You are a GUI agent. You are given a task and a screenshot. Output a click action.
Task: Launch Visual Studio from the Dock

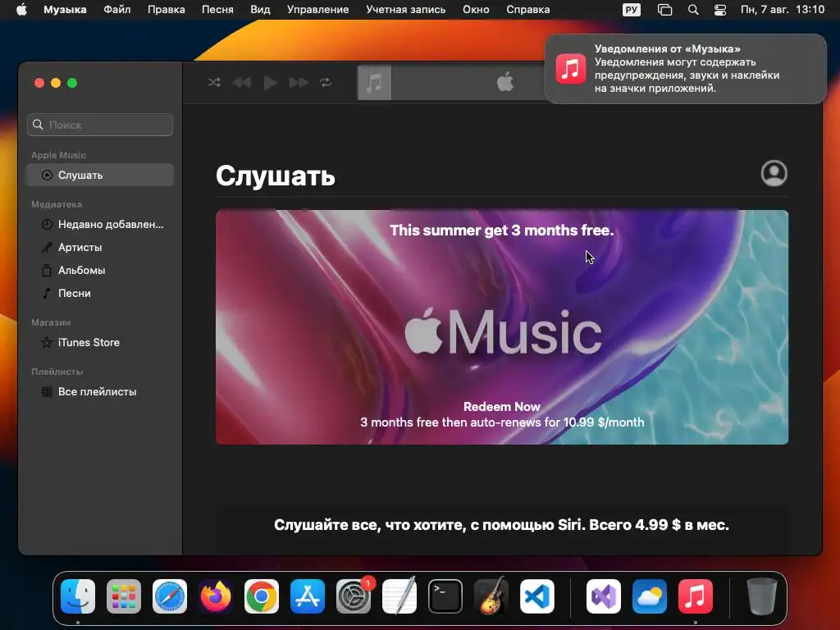pos(604,596)
